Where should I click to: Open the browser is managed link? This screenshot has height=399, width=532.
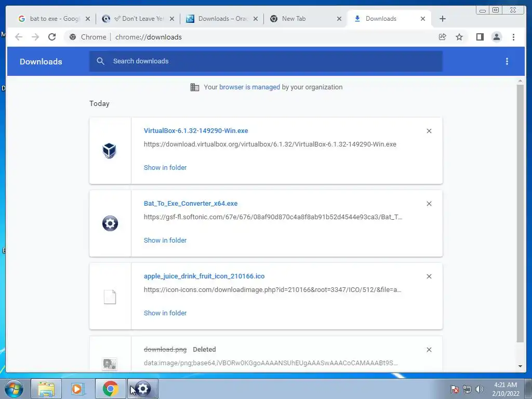249,87
